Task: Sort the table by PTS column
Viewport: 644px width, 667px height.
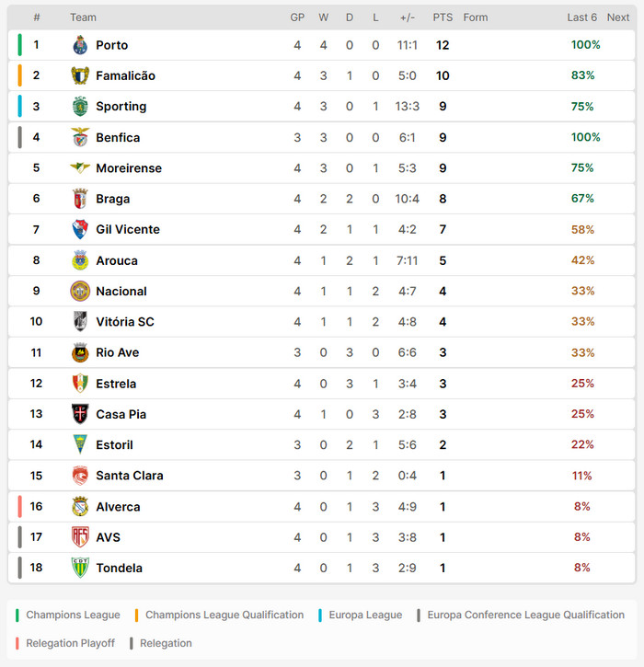Action: pos(443,17)
